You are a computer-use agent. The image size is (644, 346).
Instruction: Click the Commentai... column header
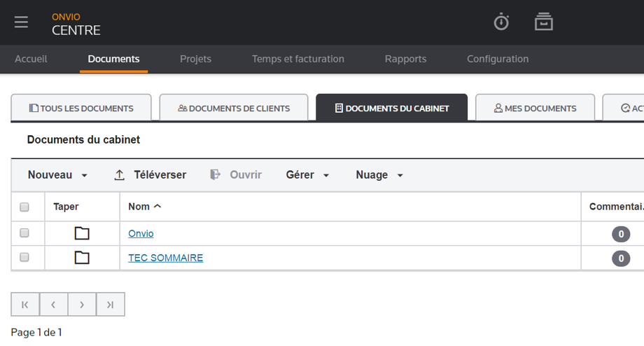616,207
